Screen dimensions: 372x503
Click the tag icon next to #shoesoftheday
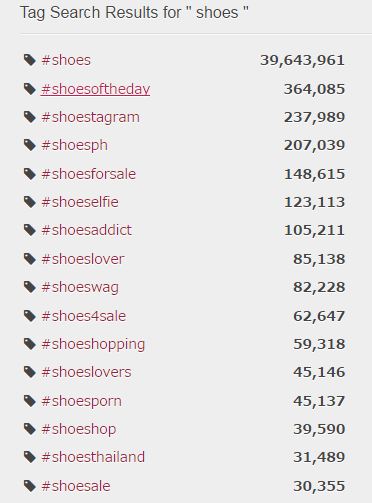(30, 89)
